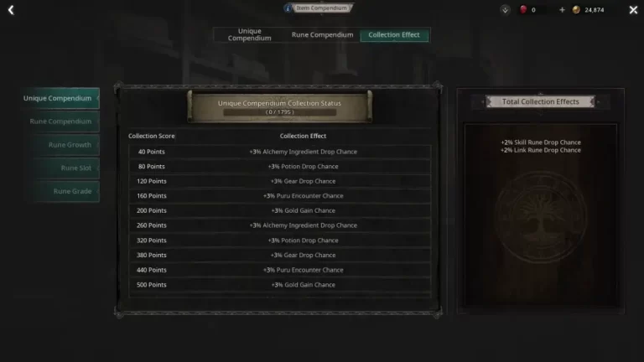
Task: Click the Unique Compendium collection progress bar
Action: (280, 112)
